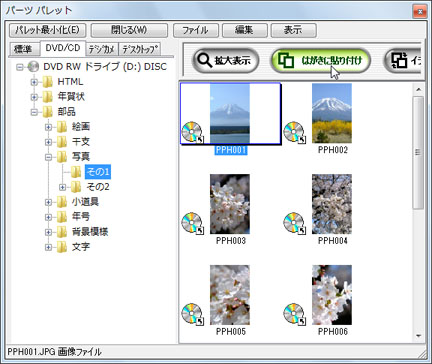
Task: Collapse the 部品 folder node
Action: click(x=34, y=112)
